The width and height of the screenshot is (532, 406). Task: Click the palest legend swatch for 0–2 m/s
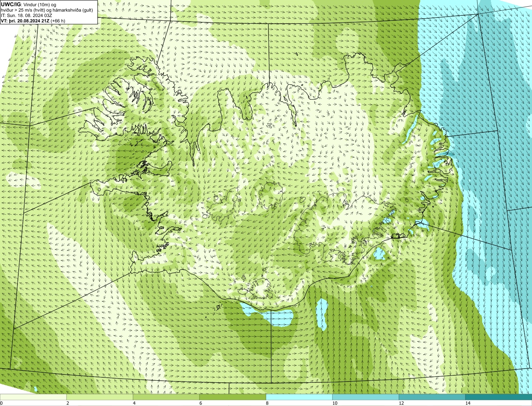33,397
